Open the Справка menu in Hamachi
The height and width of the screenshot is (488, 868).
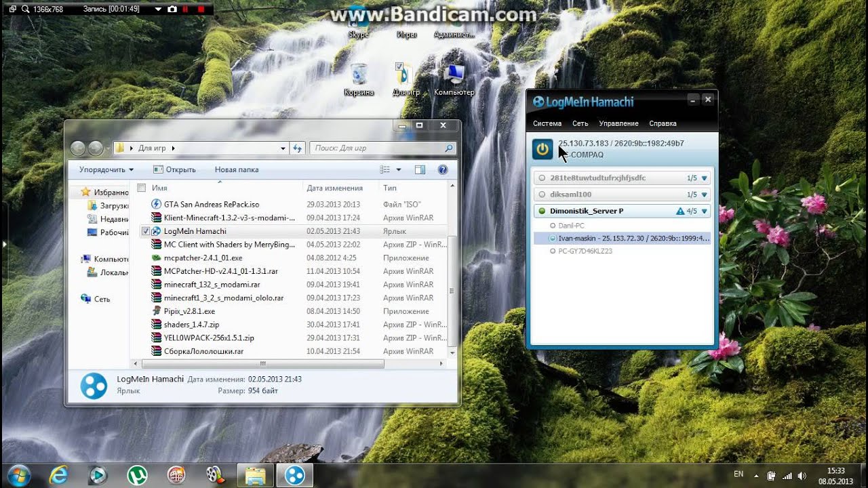click(663, 123)
